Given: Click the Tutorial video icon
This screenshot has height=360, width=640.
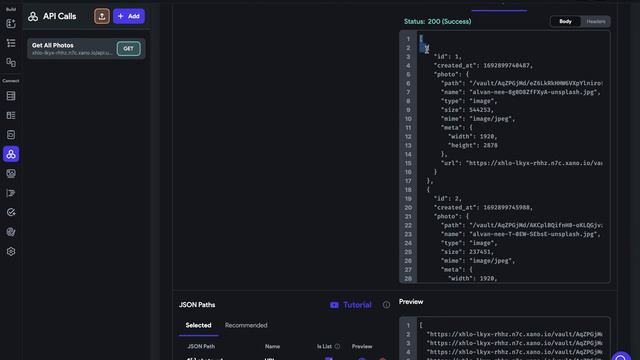Looking at the screenshot, I should 334,305.
